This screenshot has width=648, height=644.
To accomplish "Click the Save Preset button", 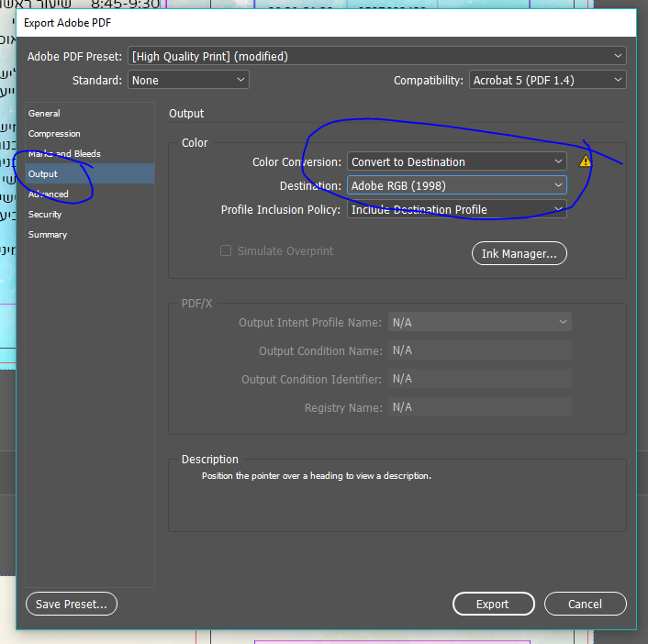I will (72, 604).
